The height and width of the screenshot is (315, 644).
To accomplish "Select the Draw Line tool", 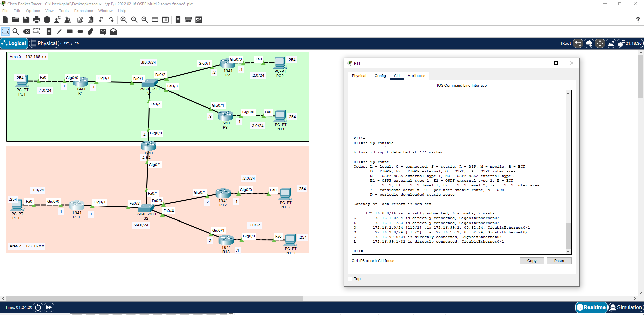I will pyautogui.click(x=59, y=31).
